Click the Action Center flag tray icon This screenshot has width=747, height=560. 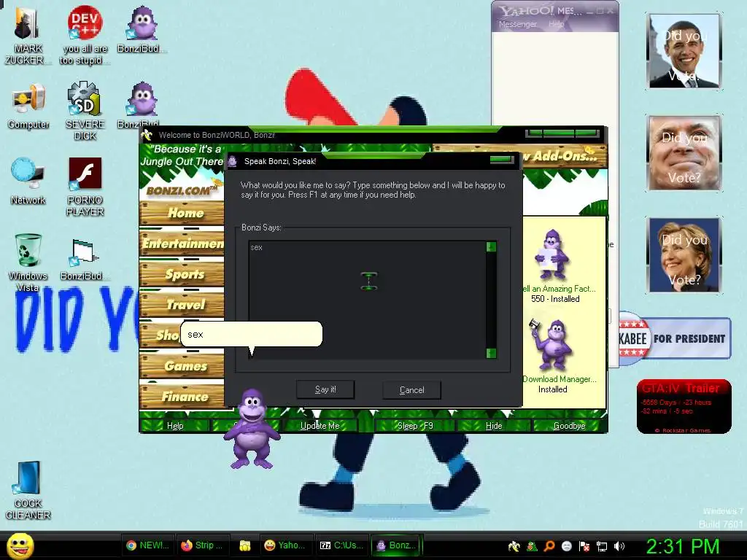click(584, 546)
